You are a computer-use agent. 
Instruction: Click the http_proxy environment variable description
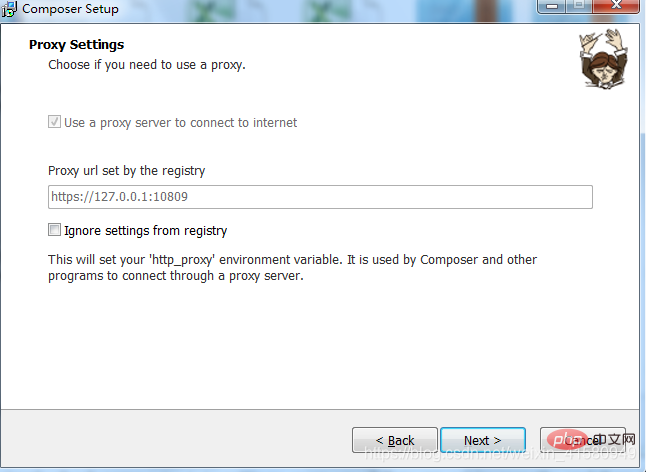tap(293, 268)
